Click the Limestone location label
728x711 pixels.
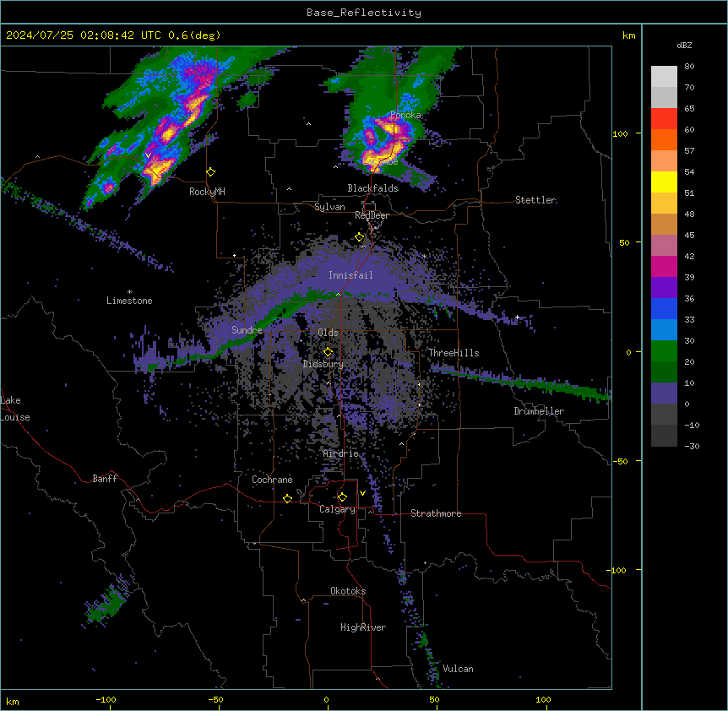click(129, 301)
